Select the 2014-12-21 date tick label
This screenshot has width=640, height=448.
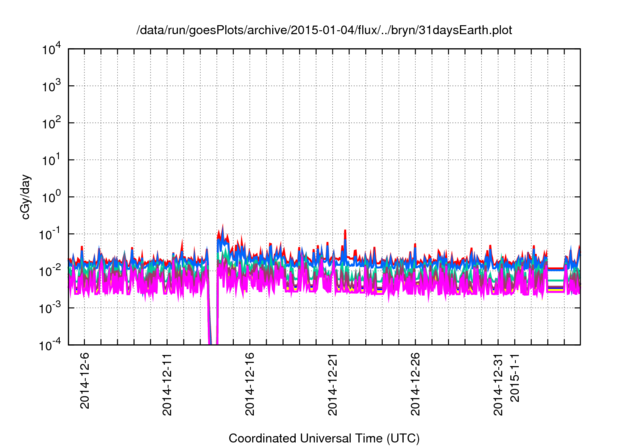pos(333,384)
